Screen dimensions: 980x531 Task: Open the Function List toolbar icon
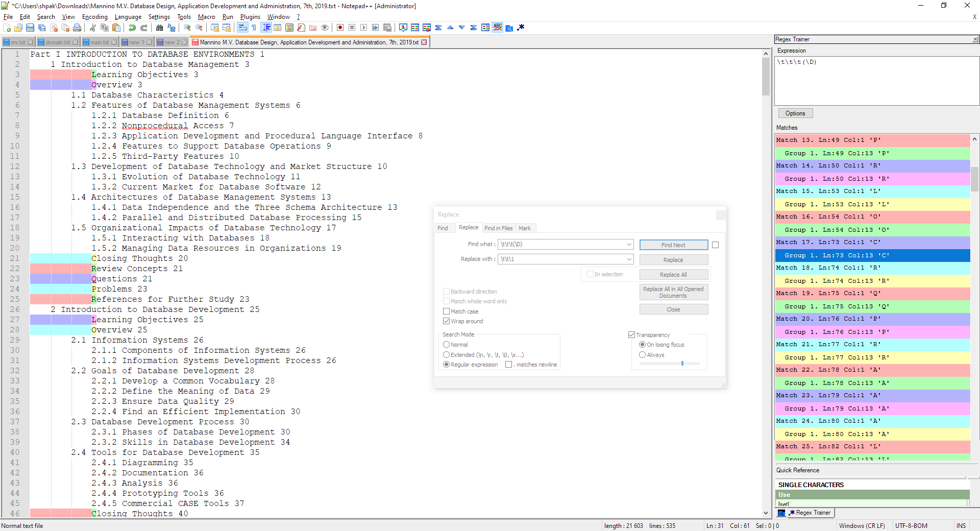[301, 28]
